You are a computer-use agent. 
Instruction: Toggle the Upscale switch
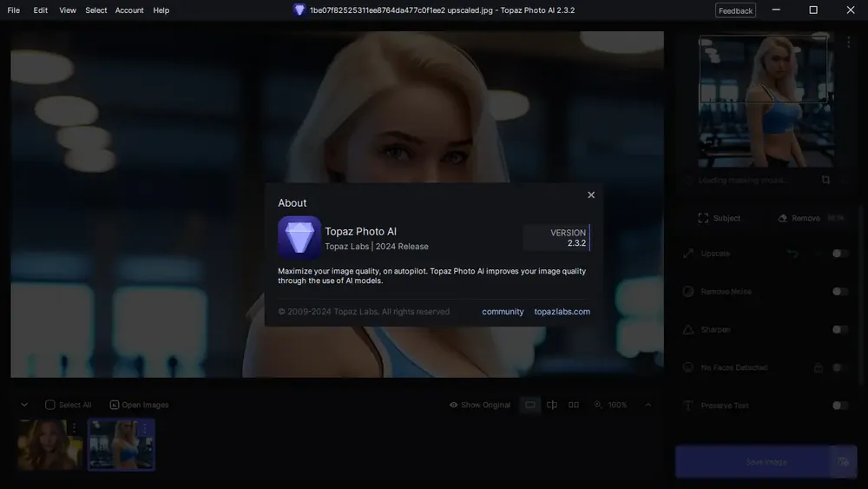(x=839, y=253)
